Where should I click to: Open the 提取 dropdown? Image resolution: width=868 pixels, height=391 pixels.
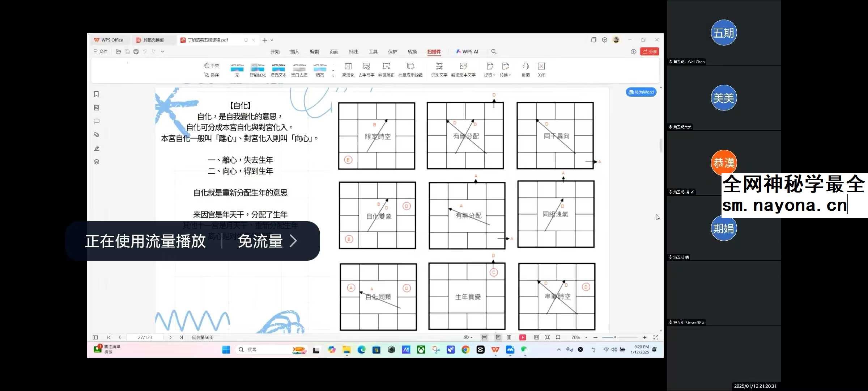[x=490, y=70]
